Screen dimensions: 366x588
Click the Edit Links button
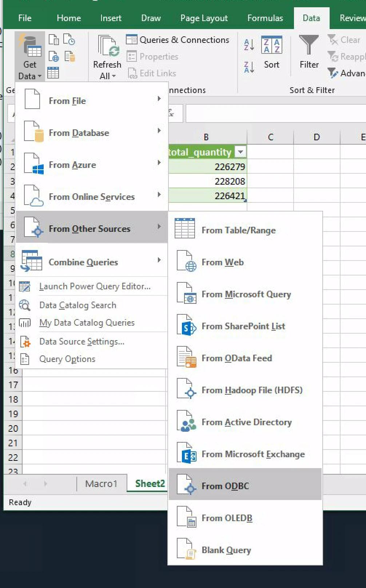152,73
